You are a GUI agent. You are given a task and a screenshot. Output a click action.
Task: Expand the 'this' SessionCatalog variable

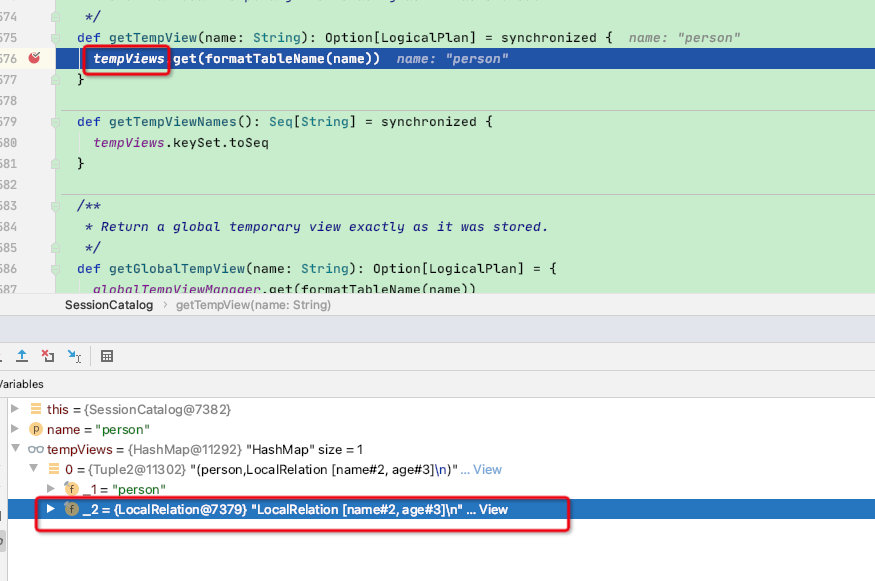pyautogui.click(x=15, y=409)
